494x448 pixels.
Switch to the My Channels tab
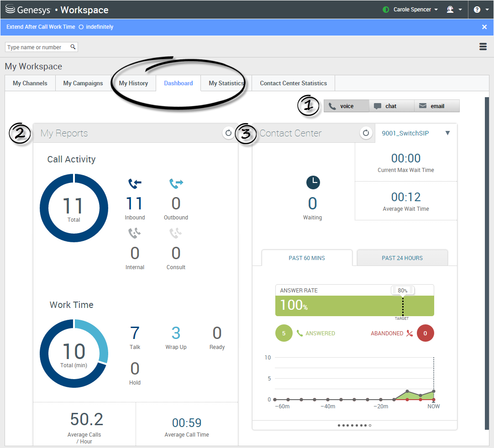[x=30, y=83]
